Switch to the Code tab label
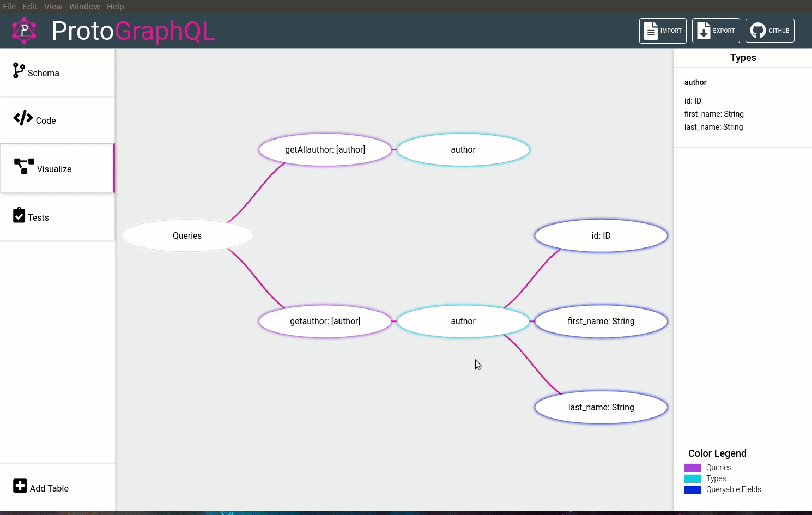This screenshot has height=515, width=812. (46, 120)
